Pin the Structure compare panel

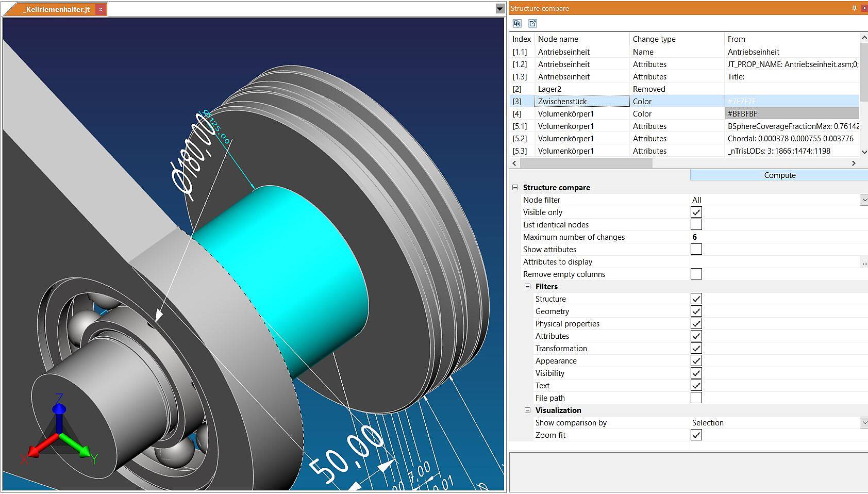(x=854, y=8)
